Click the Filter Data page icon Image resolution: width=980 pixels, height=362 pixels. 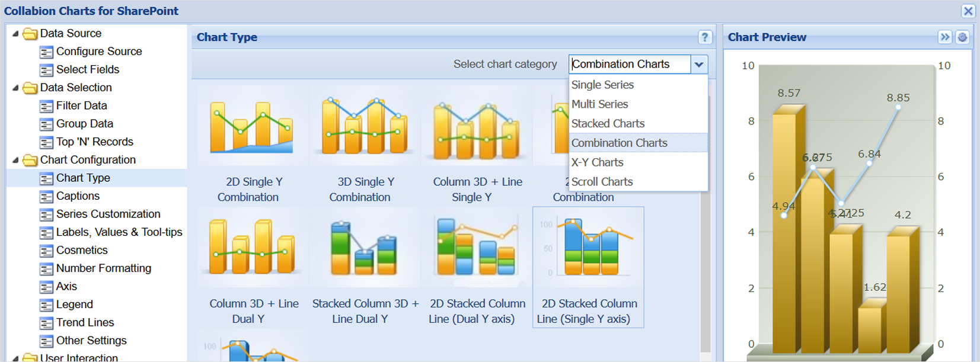(46, 106)
